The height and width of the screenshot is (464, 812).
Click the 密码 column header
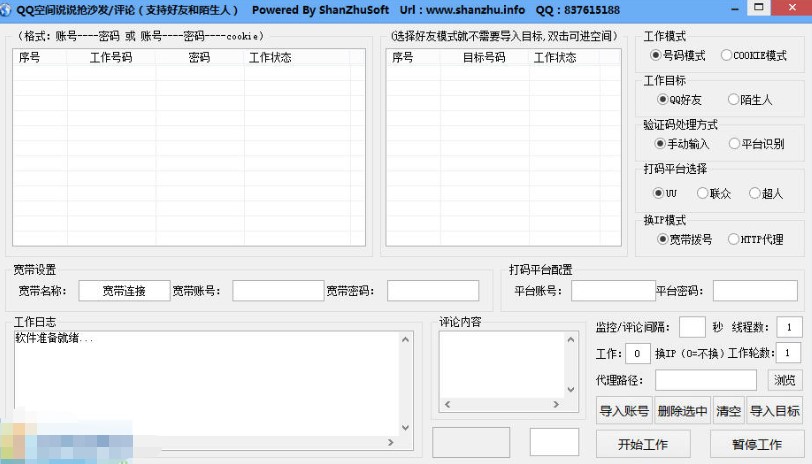(199, 57)
